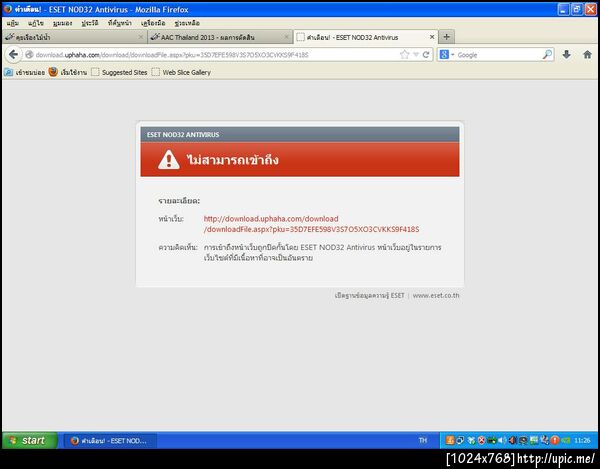Click the รายละเอียด details label
Image resolution: width=600 pixels, height=469 pixels.
[x=179, y=200]
